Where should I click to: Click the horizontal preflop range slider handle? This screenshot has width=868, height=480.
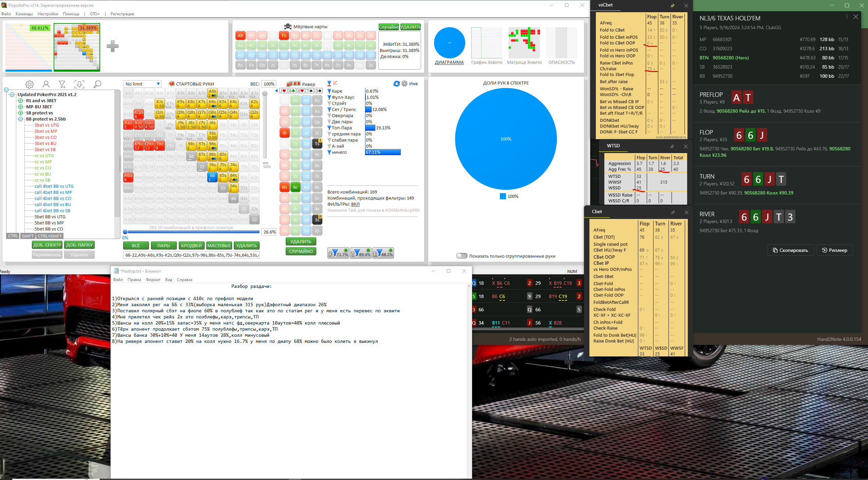point(125,232)
